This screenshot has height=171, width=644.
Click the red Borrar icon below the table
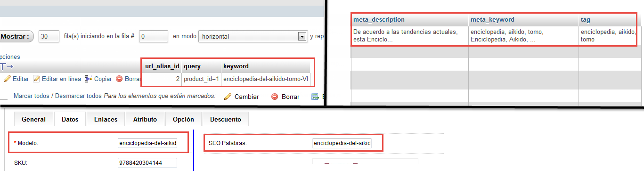coord(275,97)
